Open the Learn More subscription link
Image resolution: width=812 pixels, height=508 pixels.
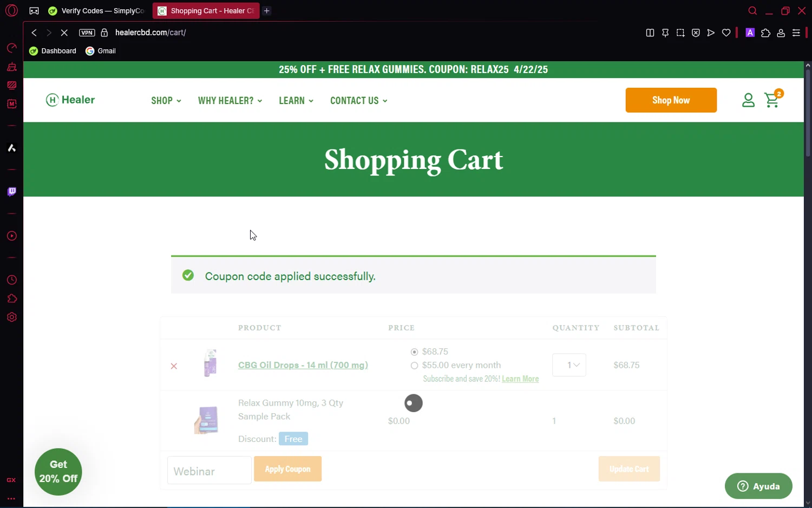pos(520,379)
